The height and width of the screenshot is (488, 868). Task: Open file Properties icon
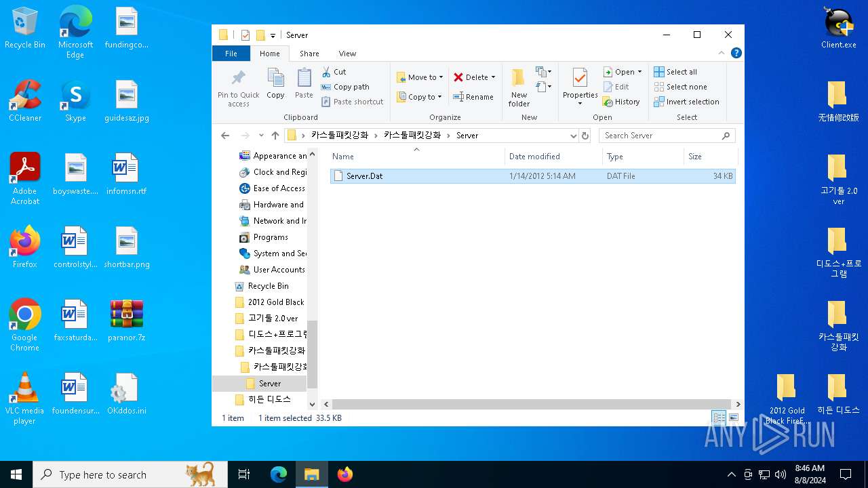(x=580, y=78)
